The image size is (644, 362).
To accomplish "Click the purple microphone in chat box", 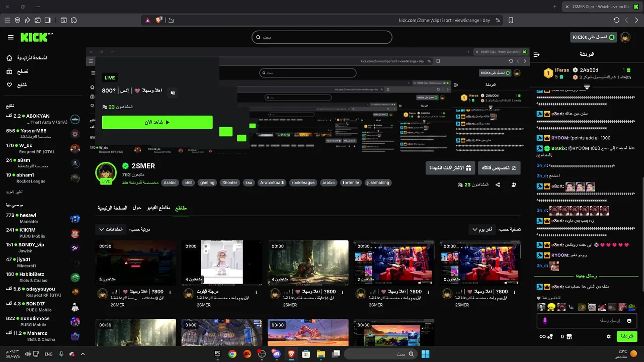I will click(x=544, y=321).
